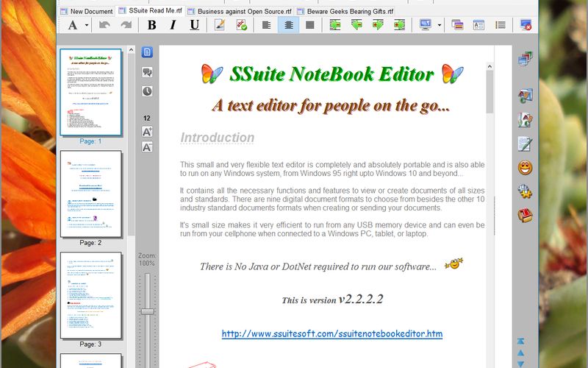The width and height of the screenshot is (588, 368).
Task: Toggle italic text formatting
Action: [x=173, y=25]
